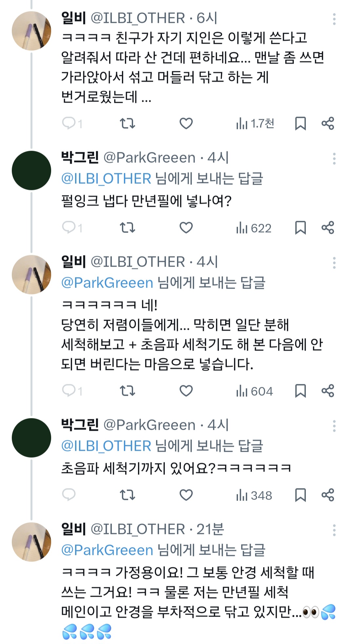Like the tweet about 초음파 세척기까지 있어요
The image size is (354, 644).
(186, 495)
